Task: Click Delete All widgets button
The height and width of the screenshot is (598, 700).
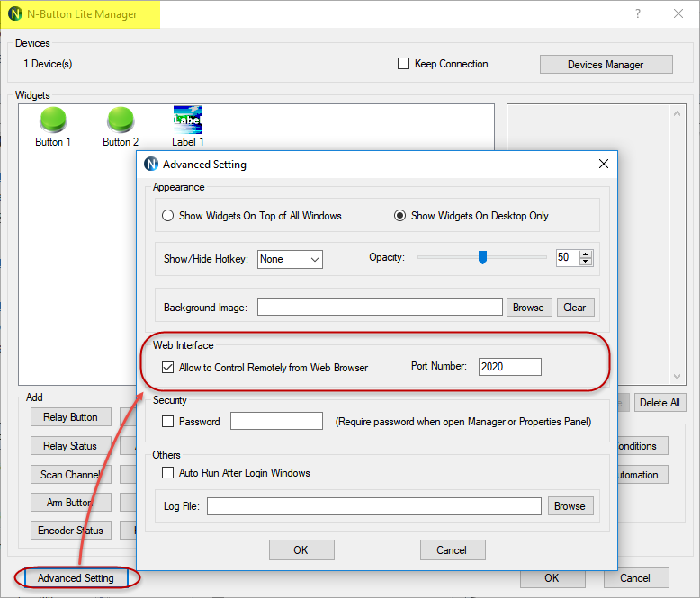Action: pyautogui.click(x=660, y=403)
